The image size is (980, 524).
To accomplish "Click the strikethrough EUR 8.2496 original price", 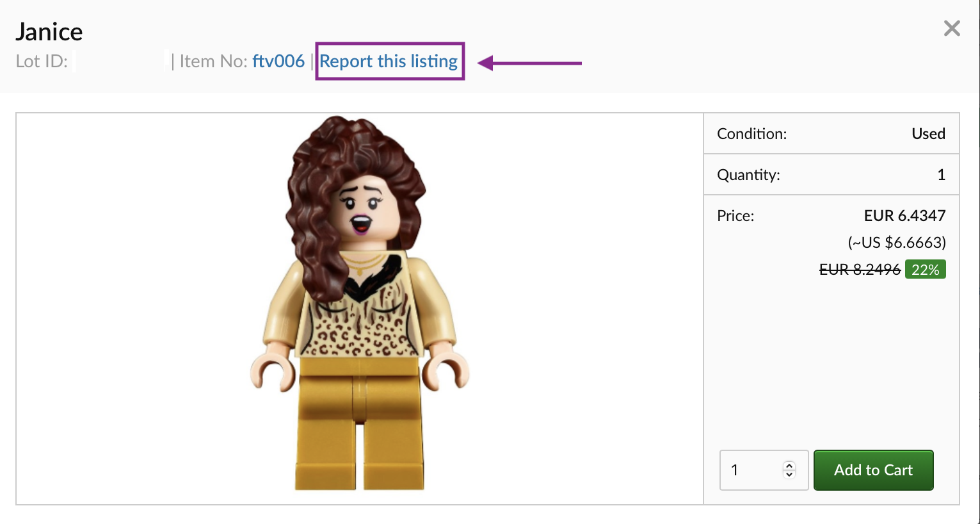I will pos(860,270).
